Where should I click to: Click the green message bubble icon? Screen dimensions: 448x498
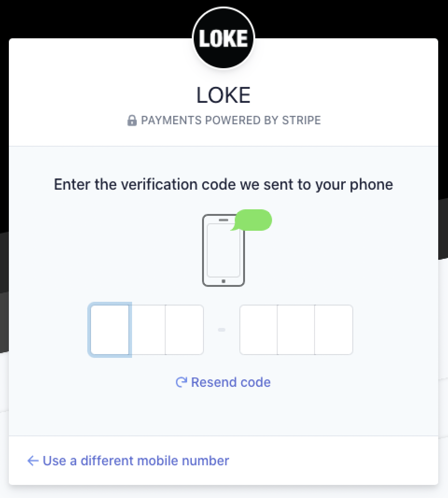click(x=252, y=220)
